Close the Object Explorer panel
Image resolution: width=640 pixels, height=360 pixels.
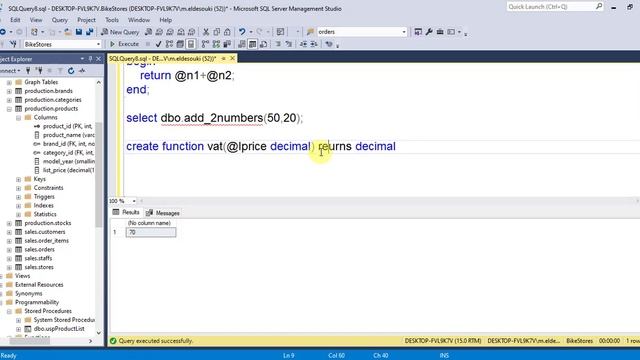[x=98, y=59]
